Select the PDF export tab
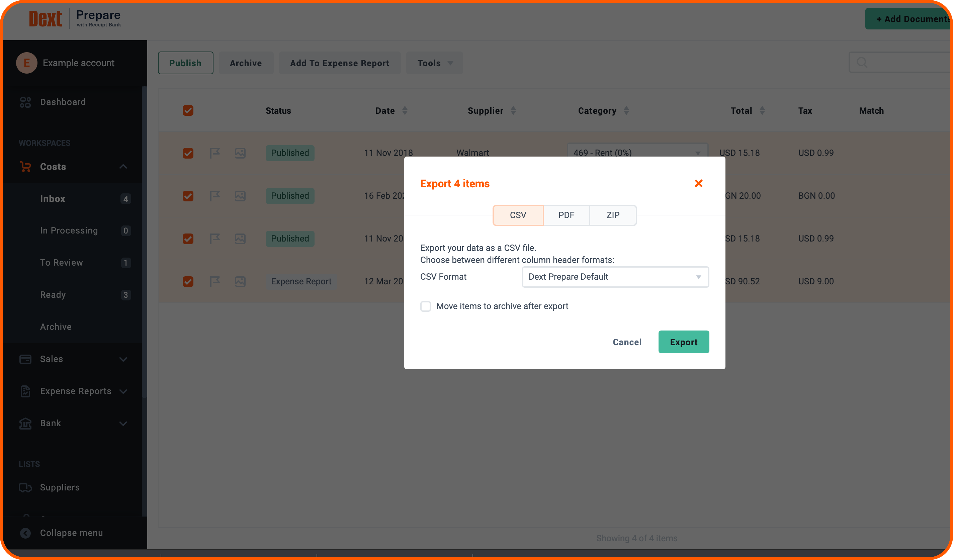This screenshot has height=560, width=953. point(566,215)
